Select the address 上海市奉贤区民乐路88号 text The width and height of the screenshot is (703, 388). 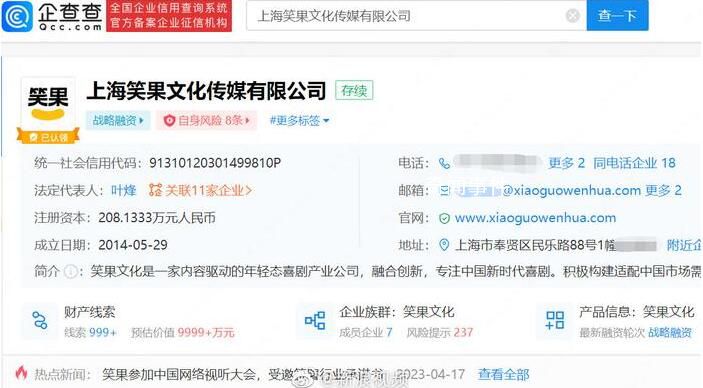pyautogui.click(x=536, y=245)
